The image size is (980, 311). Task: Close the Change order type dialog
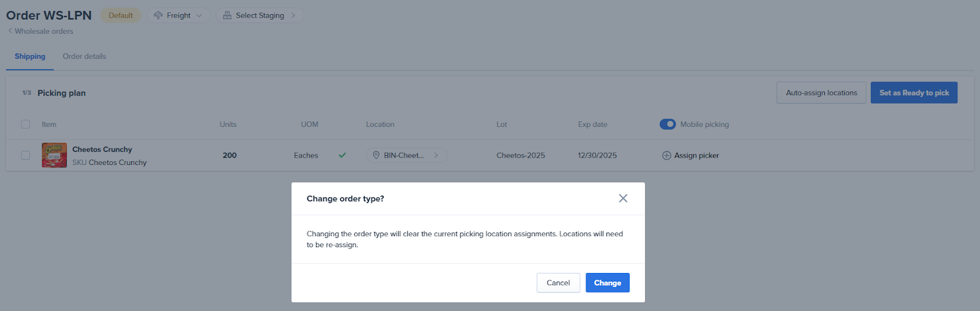[x=623, y=198]
